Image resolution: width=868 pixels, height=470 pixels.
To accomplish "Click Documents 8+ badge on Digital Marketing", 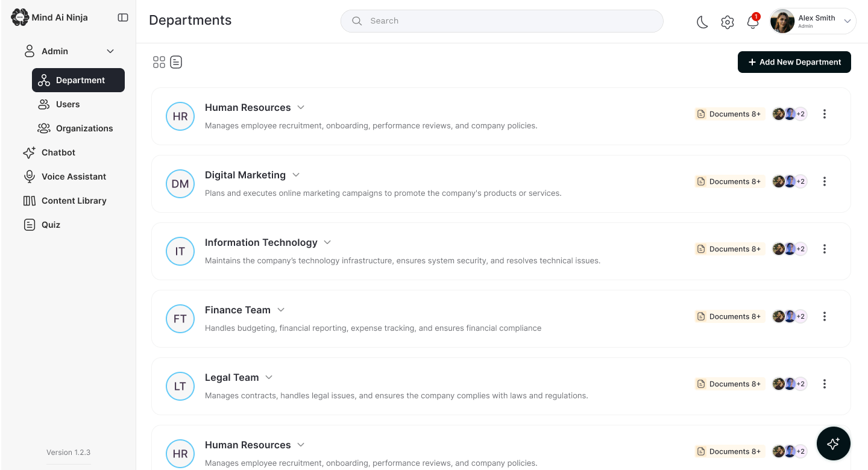I will [x=729, y=181].
